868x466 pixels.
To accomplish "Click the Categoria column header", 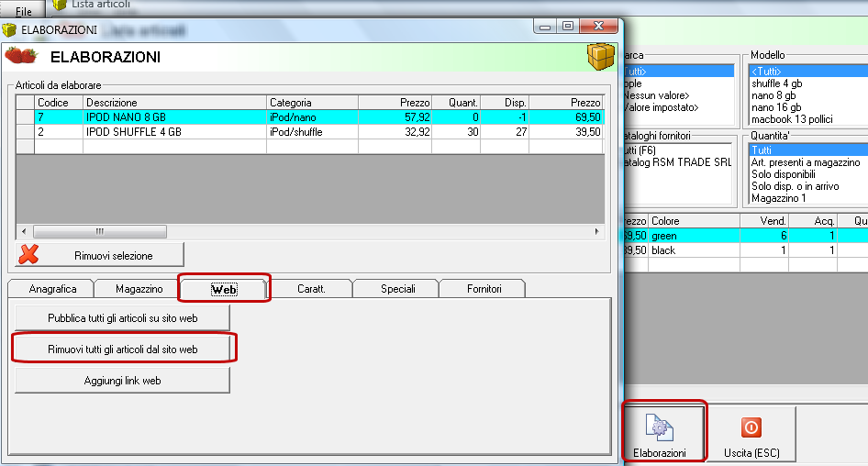I will click(x=312, y=103).
